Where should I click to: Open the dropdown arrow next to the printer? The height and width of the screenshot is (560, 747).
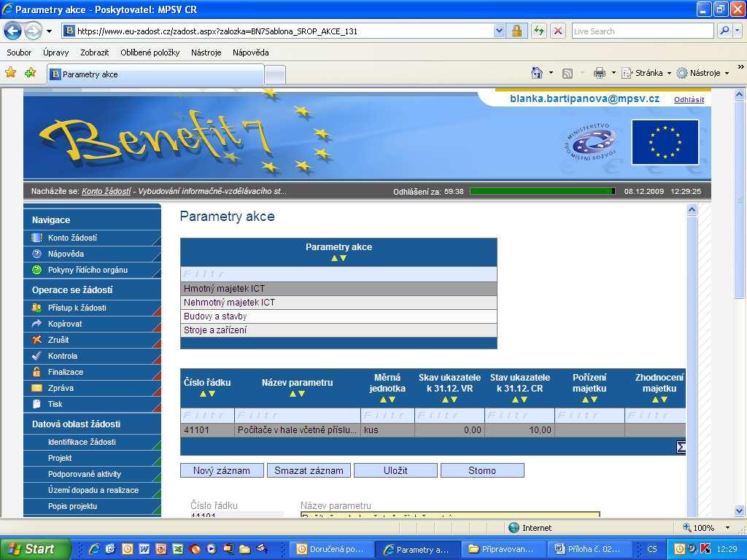tap(614, 74)
